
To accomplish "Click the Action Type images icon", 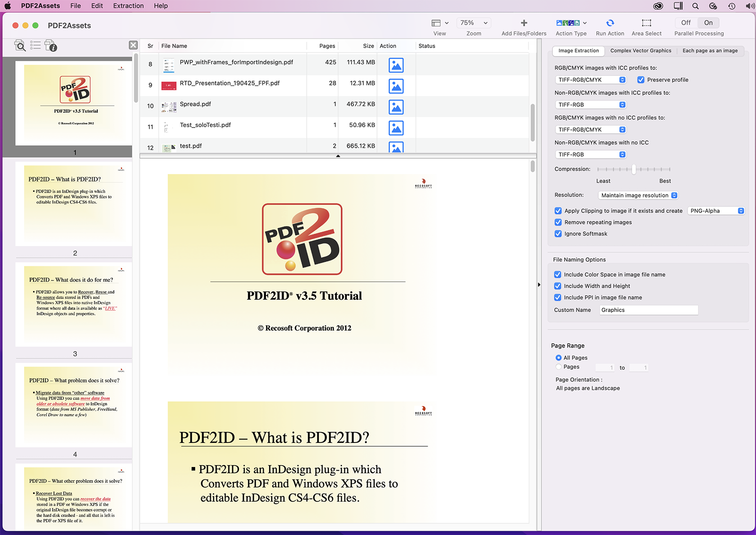I will (x=568, y=23).
